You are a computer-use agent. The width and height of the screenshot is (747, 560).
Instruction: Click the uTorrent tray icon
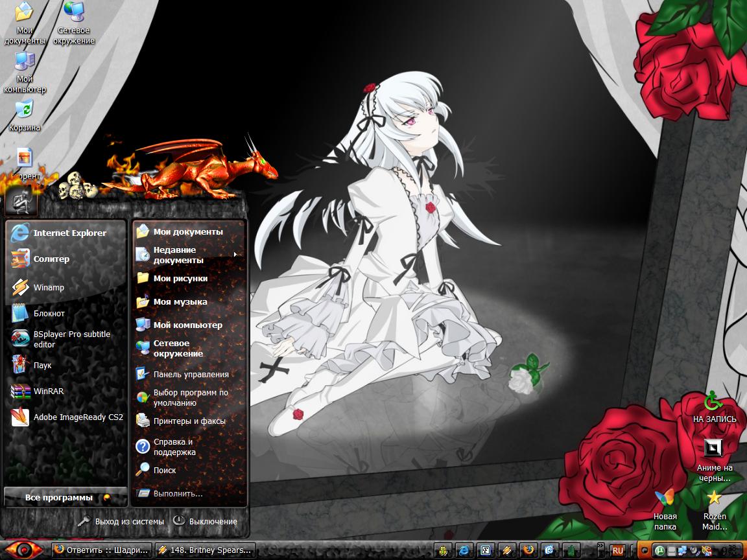coord(660,550)
